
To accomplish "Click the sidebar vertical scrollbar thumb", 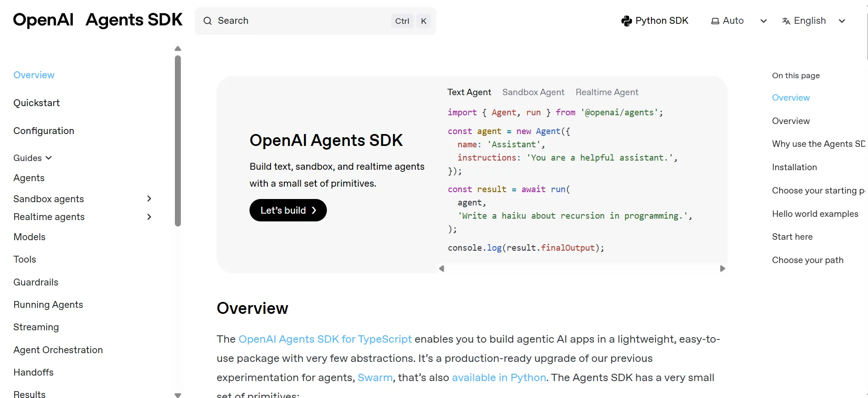I will [178, 141].
